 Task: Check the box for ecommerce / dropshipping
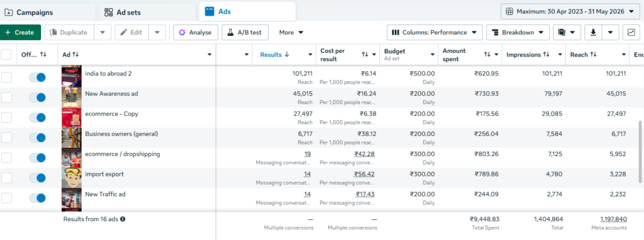[x=6, y=157]
